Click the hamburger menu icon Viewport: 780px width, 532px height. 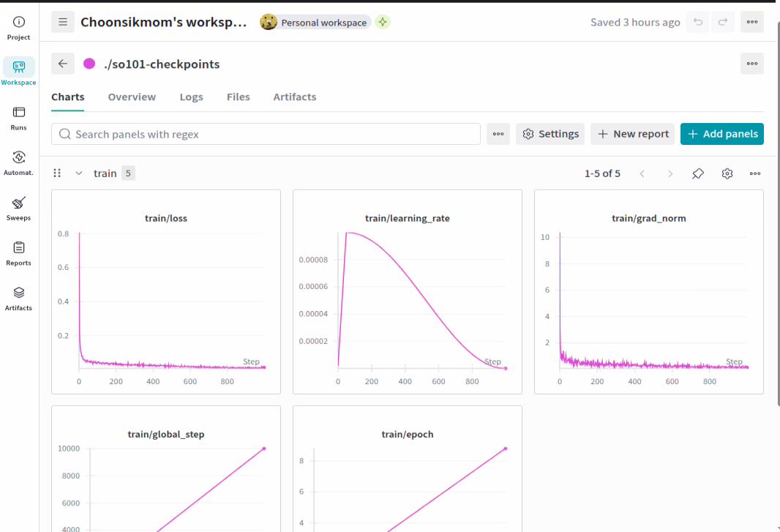tap(63, 22)
